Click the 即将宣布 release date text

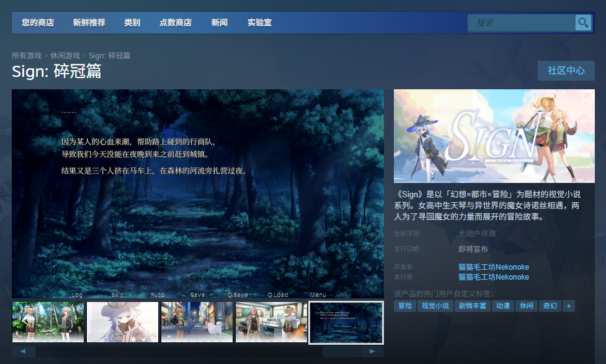[473, 249]
